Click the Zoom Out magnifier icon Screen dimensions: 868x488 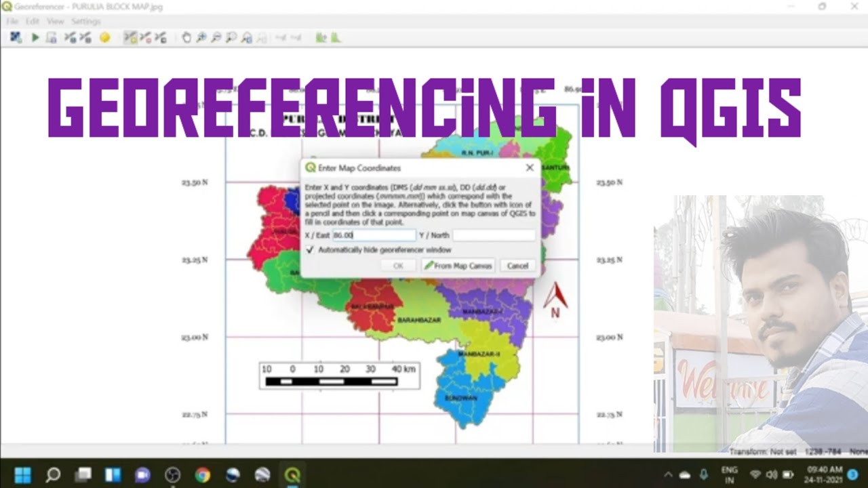point(216,37)
